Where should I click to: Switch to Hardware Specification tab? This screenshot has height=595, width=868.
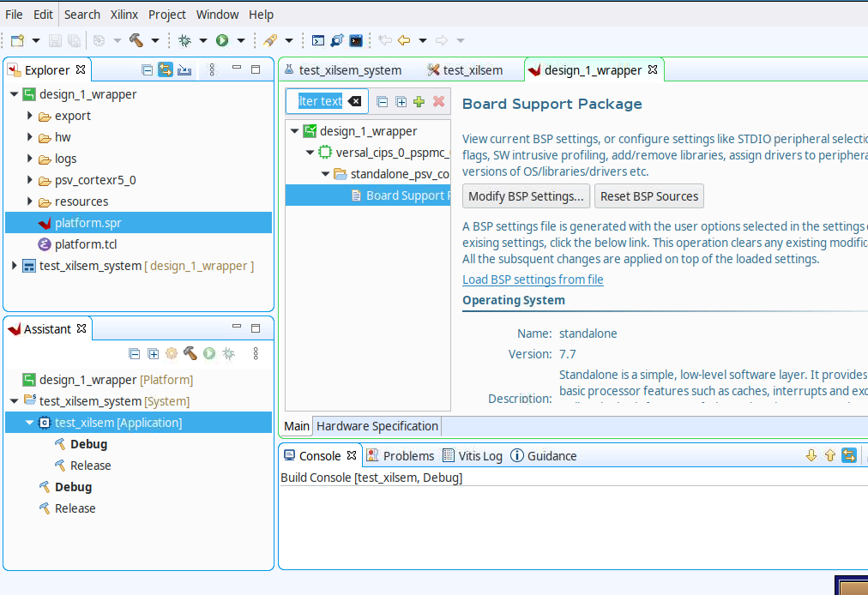click(377, 426)
